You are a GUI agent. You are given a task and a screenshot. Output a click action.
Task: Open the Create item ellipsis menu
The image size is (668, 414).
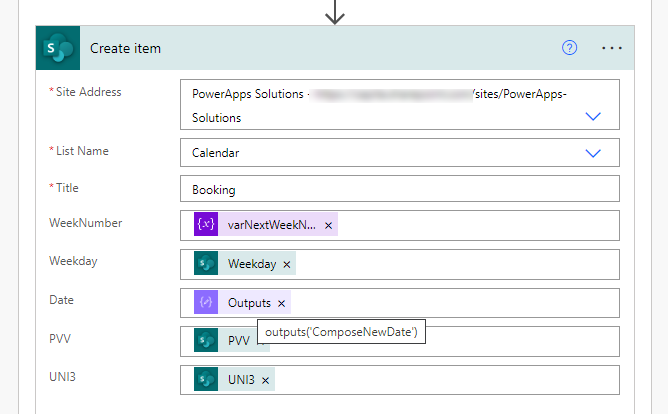click(x=613, y=48)
